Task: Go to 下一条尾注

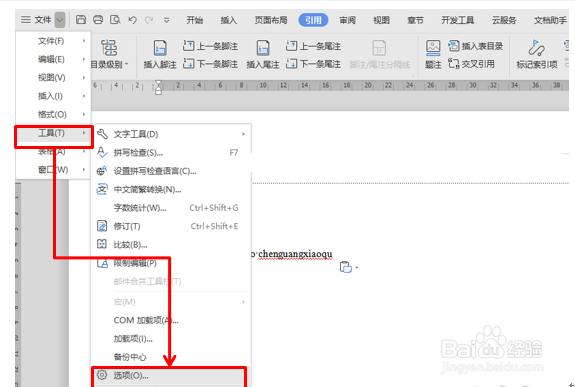Action: click(x=314, y=64)
